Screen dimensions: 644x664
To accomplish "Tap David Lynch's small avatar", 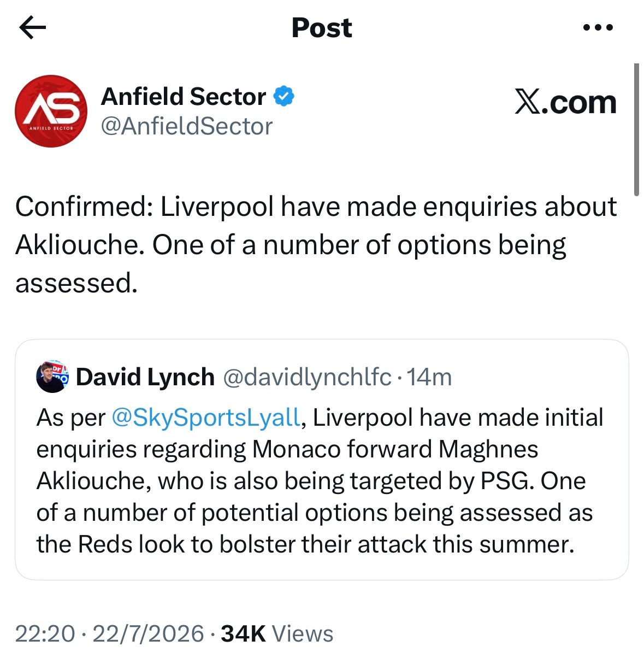I will click(x=52, y=377).
